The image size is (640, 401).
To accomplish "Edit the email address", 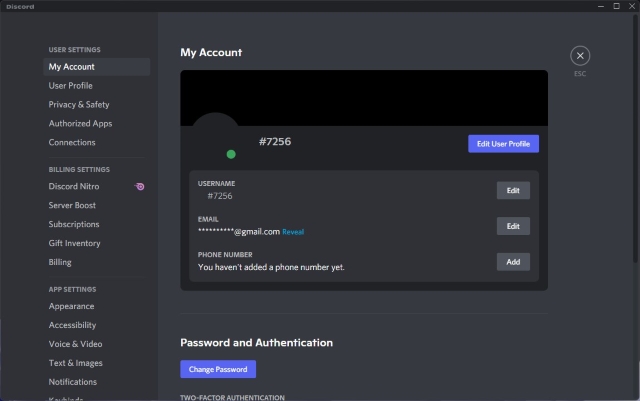I will [513, 226].
